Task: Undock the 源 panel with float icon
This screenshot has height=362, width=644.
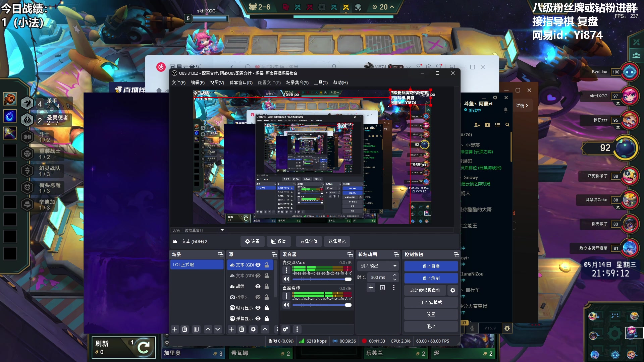Action: (x=274, y=254)
